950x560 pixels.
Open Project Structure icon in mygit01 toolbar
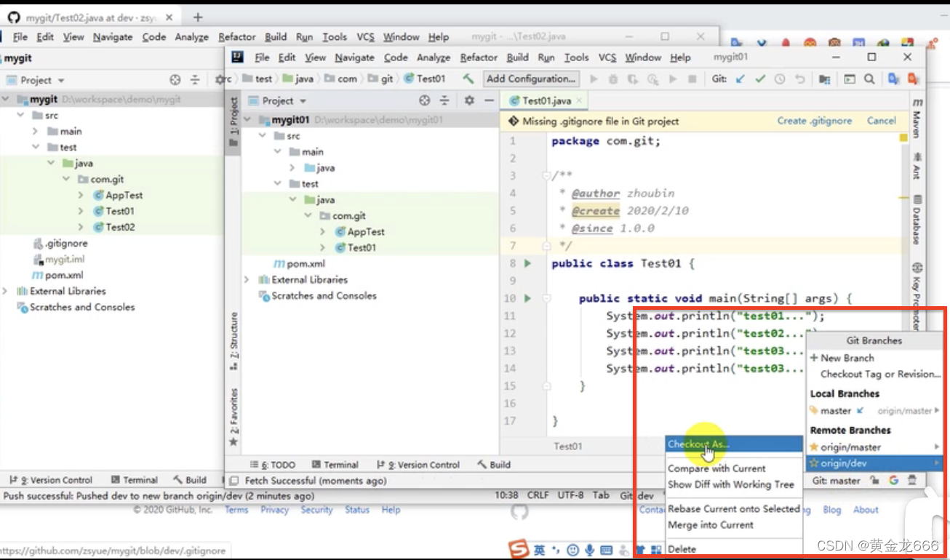(x=824, y=79)
